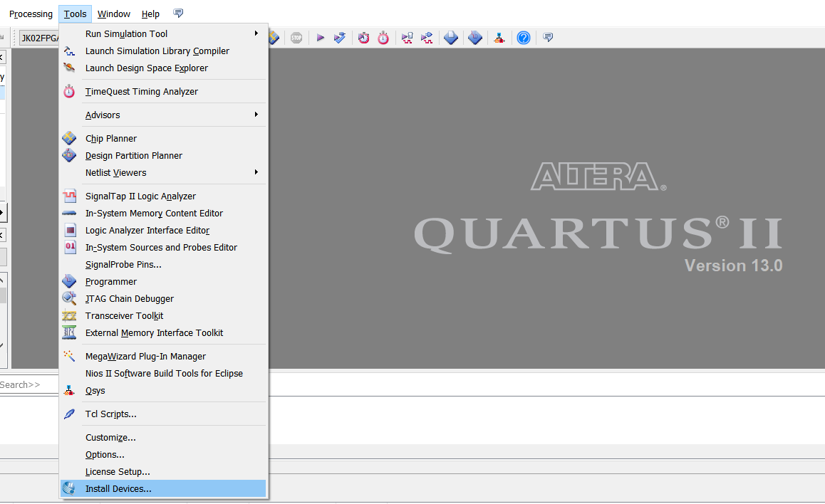Open Programmer from the toolbar icon
The image size is (825, 504).
(x=475, y=38)
